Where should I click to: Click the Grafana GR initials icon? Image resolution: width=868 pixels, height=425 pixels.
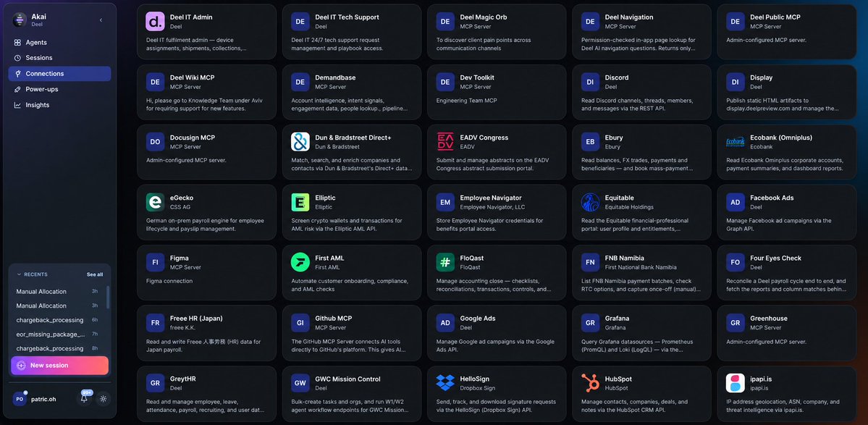point(591,323)
